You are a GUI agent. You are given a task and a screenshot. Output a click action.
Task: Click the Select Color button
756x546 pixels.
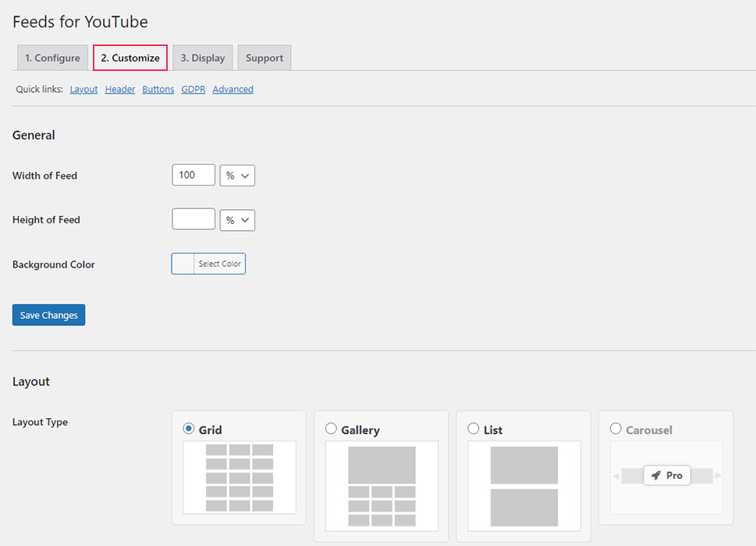[x=219, y=264]
